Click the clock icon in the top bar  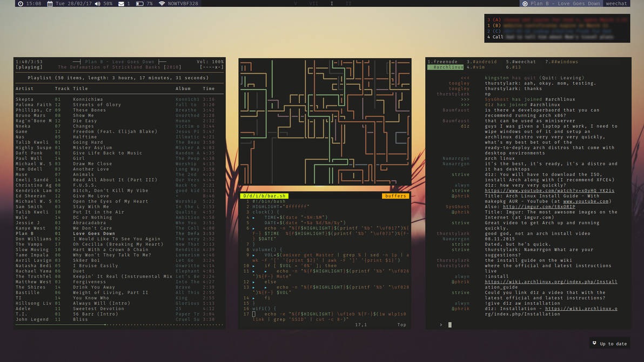(x=21, y=4)
